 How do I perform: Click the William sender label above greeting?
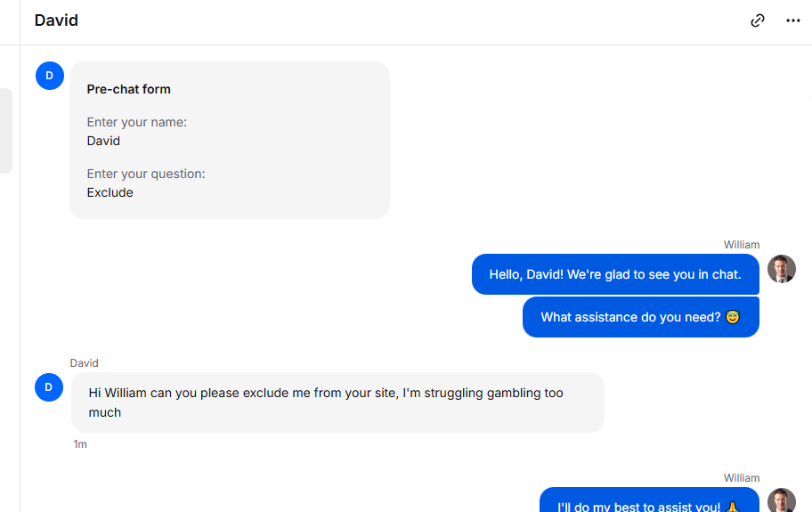[742, 245]
